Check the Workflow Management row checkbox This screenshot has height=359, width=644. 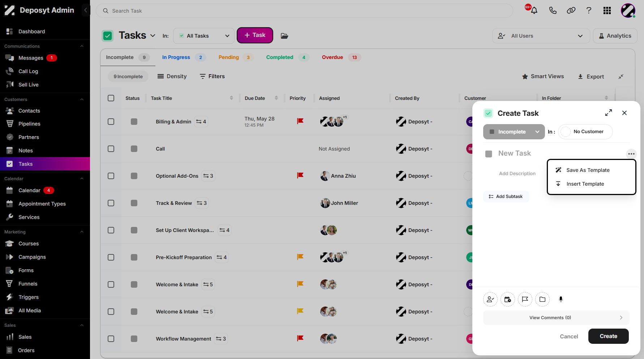111,339
